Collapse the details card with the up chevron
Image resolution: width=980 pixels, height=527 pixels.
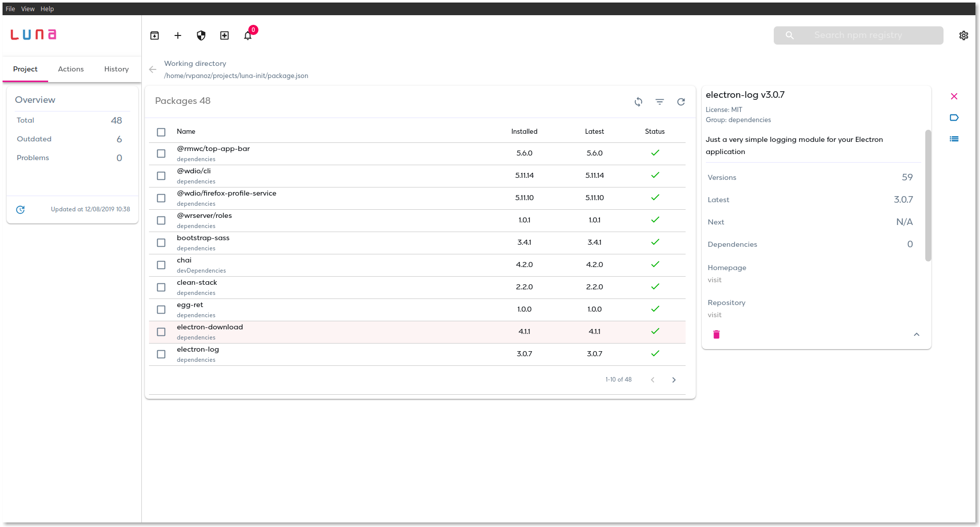click(x=917, y=334)
